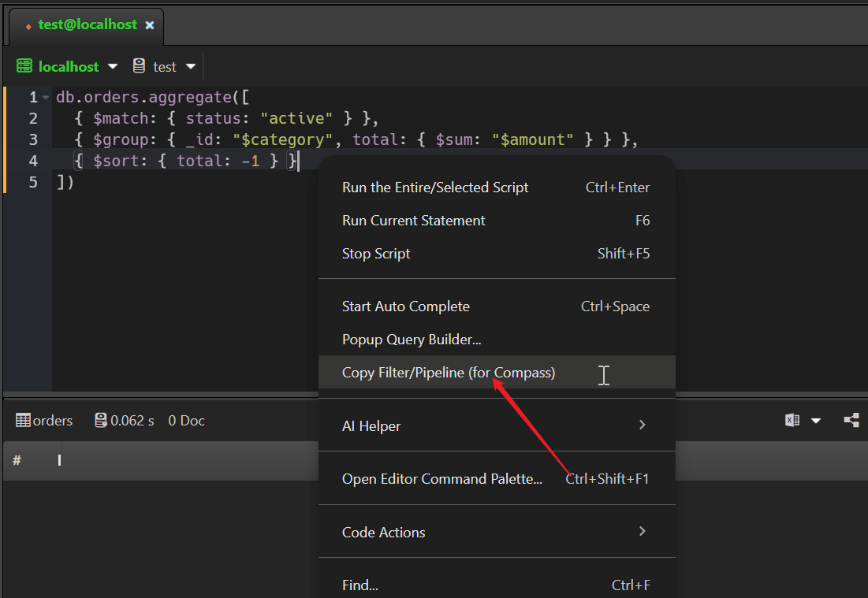
Task: Collapse the fold arrow beside line 1
Action: pos(46,98)
